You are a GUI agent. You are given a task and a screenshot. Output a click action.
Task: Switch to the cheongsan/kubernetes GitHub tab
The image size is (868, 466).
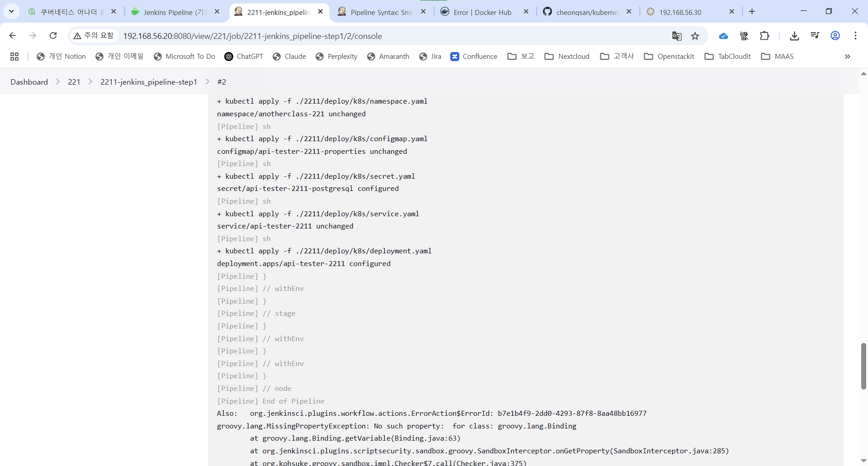[x=587, y=12]
